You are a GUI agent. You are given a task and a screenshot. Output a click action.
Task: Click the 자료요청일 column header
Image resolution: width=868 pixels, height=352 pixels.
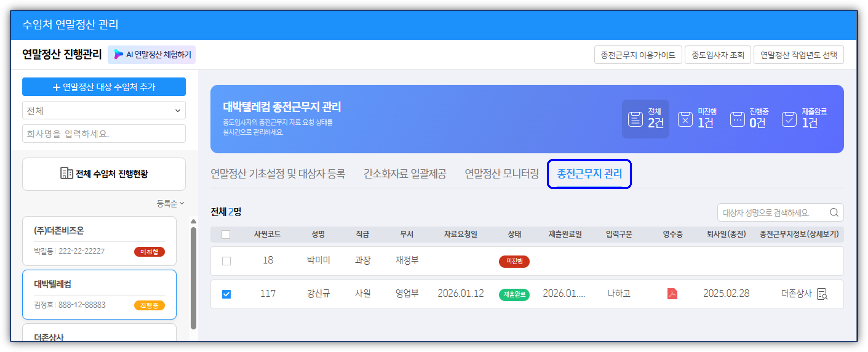pos(460,234)
